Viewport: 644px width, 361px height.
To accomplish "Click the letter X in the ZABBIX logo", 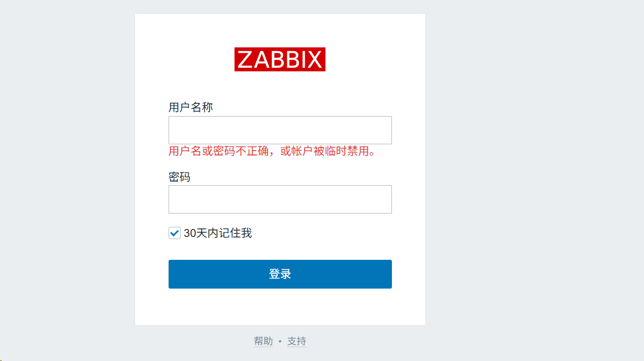I will 314,60.
